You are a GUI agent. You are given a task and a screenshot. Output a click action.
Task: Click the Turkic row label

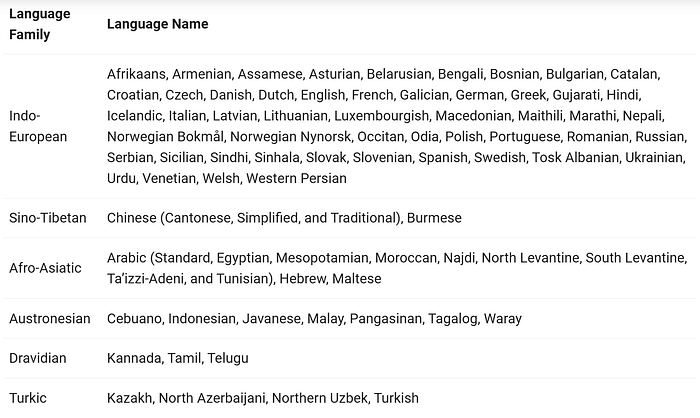click(x=28, y=398)
